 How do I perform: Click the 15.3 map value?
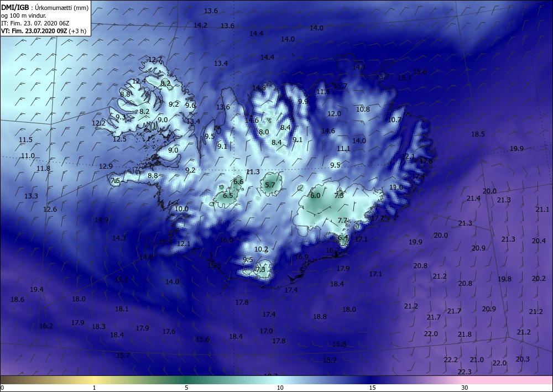pyautogui.click(x=404, y=77)
